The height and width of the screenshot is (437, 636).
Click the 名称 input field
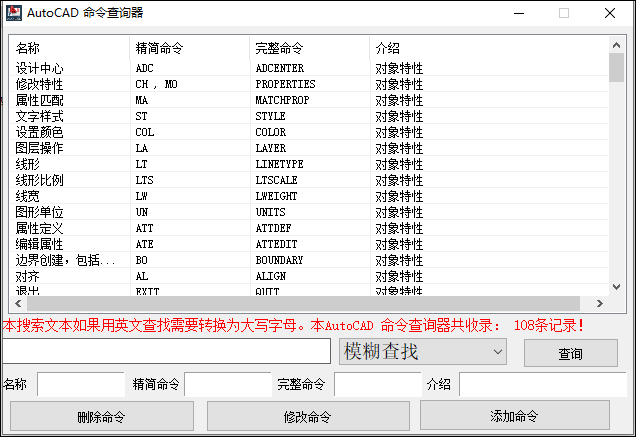(81, 384)
